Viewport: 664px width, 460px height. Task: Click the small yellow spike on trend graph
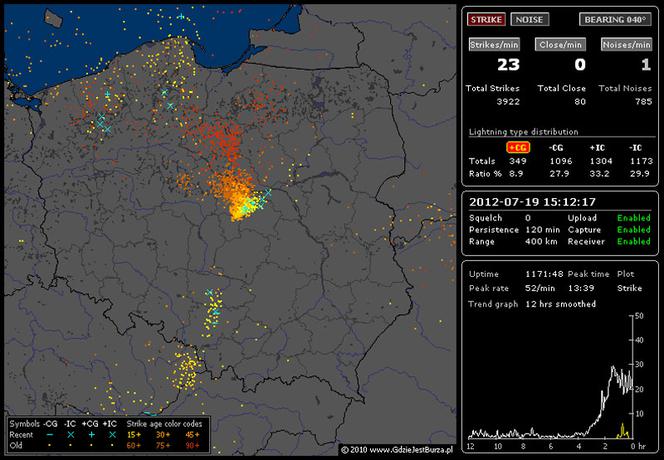point(622,430)
